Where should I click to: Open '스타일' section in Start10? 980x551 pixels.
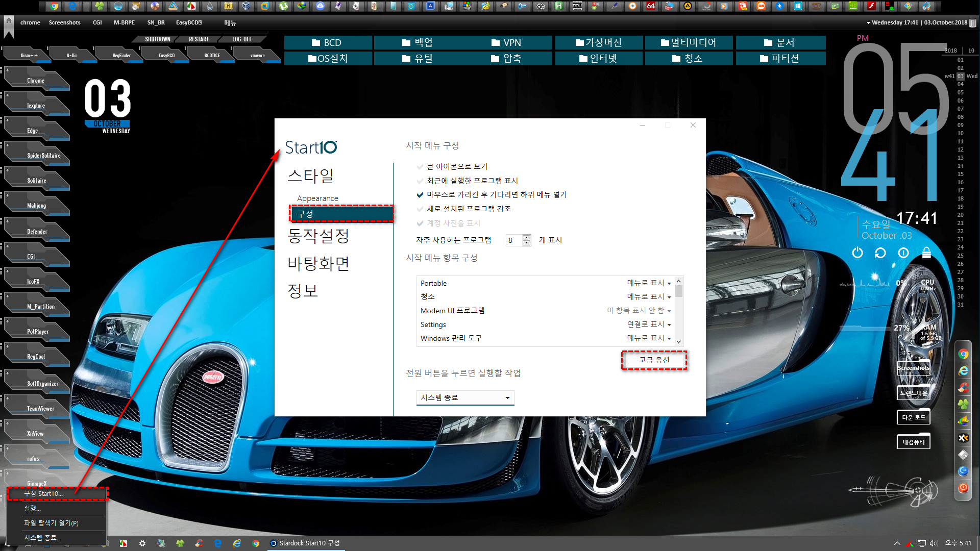click(310, 176)
